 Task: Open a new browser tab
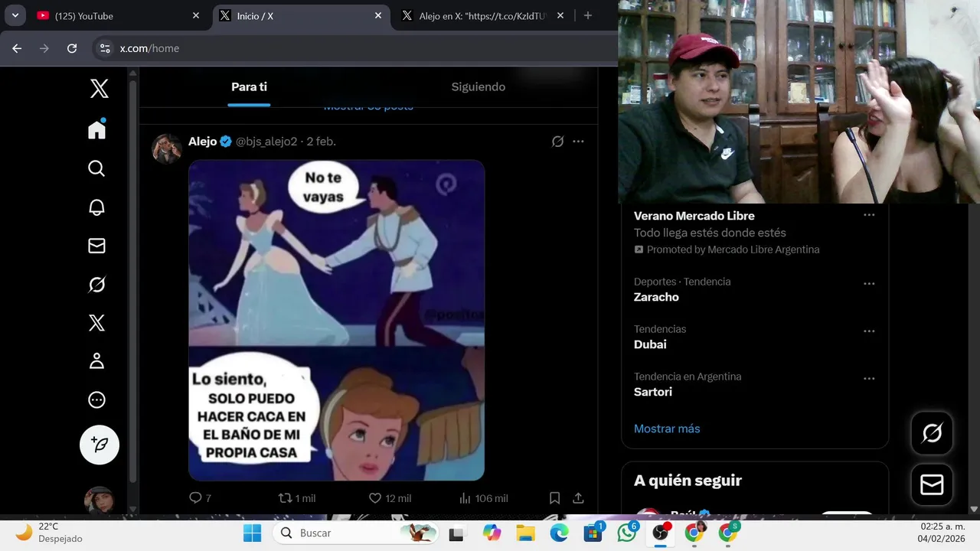588,15
